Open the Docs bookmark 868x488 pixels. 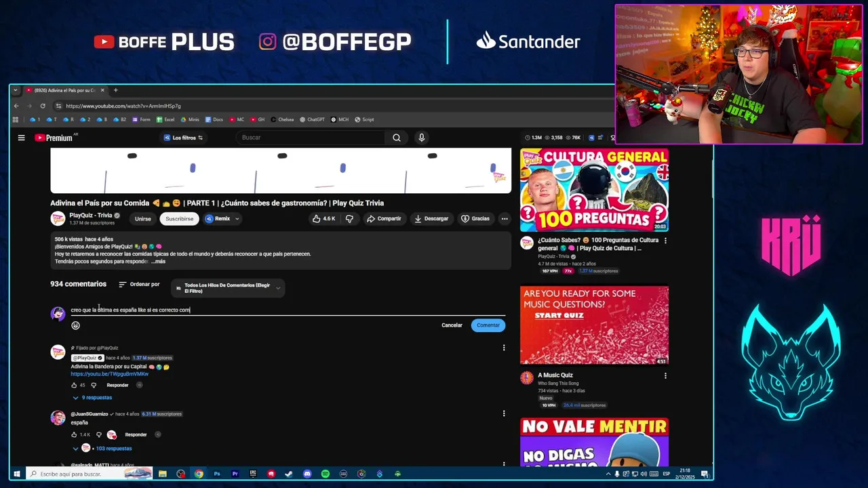click(x=214, y=119)
